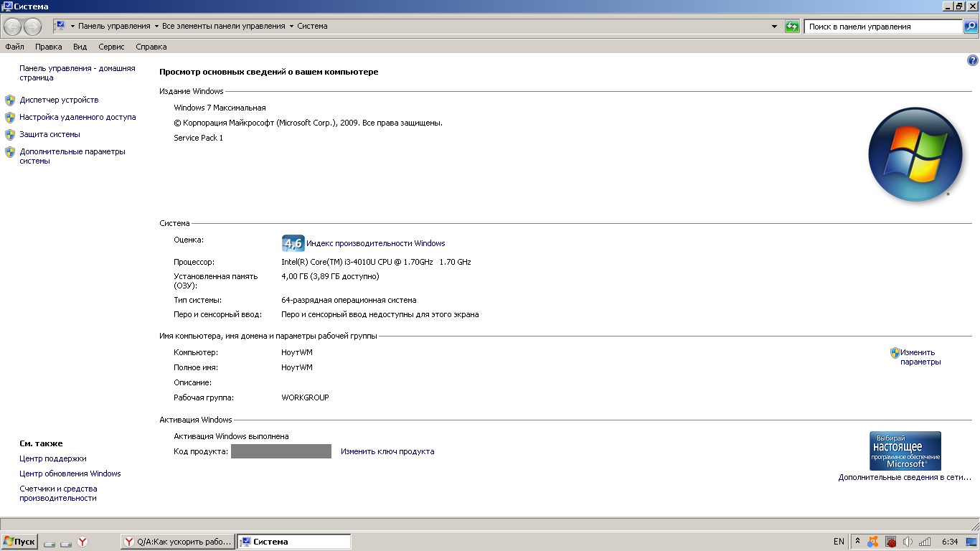The height and width of the screenshot is (551, 980).
Task: Open Панель управления - домашняя страница link
Action: click(77, 73)
